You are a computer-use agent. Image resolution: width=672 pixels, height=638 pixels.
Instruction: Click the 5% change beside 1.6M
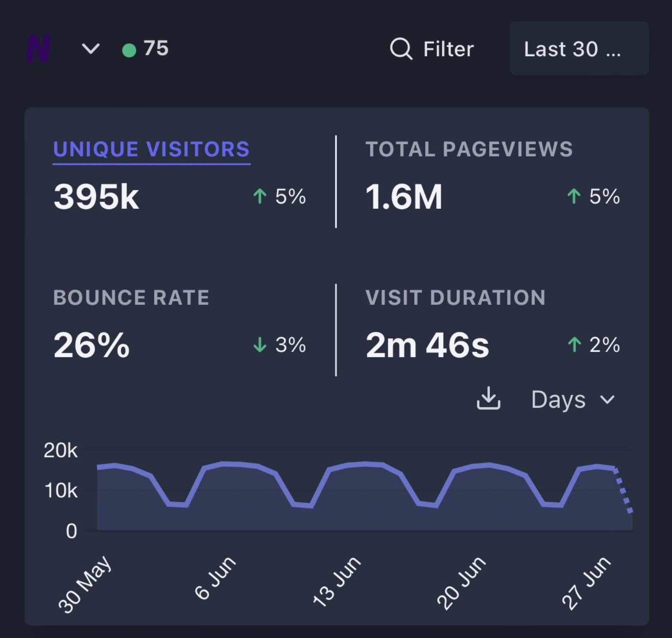click(594, 196)
